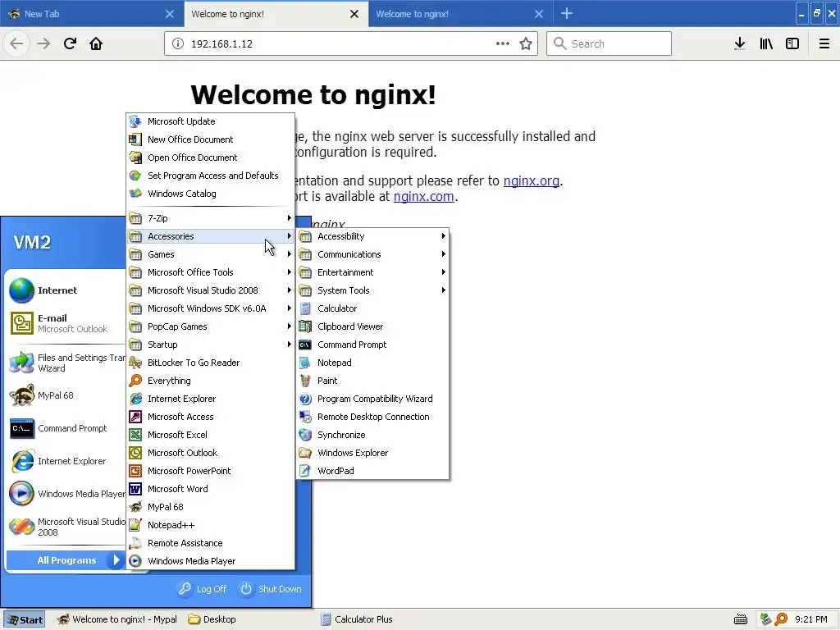Click the browser Search input field
840x630 pixels.
[x=609, y=43]
